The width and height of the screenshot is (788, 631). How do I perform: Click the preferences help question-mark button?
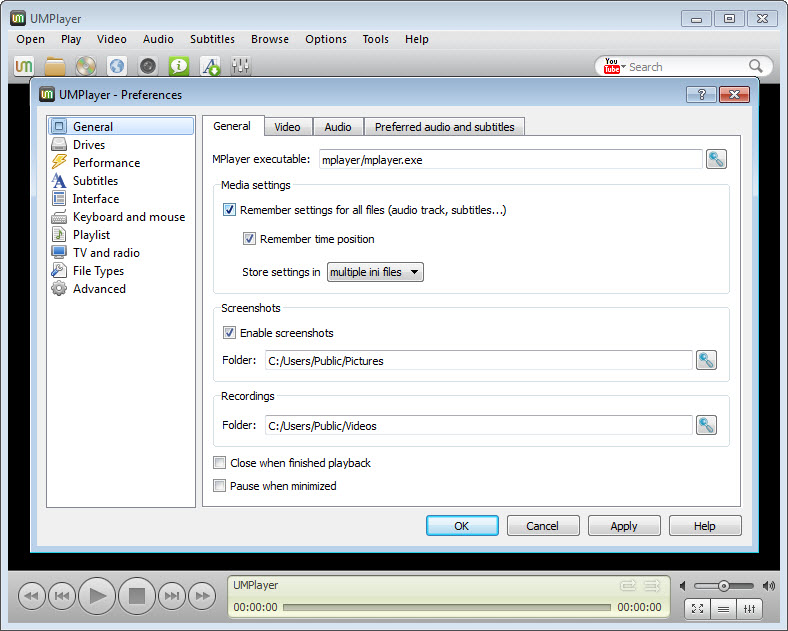click(701, 94)
